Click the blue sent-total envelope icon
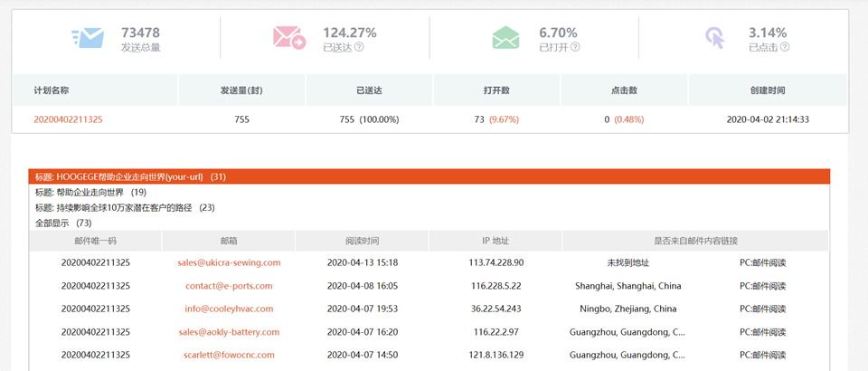 (x=87, y=38)
